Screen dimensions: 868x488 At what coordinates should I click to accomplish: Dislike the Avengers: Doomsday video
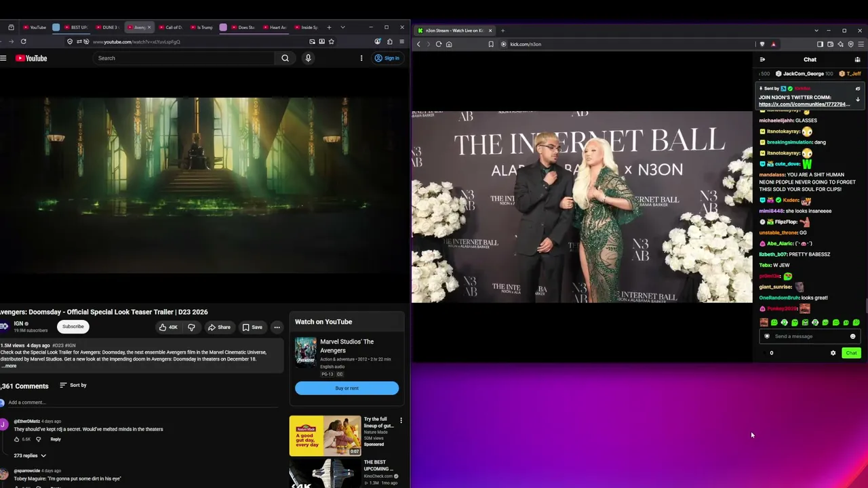coord(191,327)
